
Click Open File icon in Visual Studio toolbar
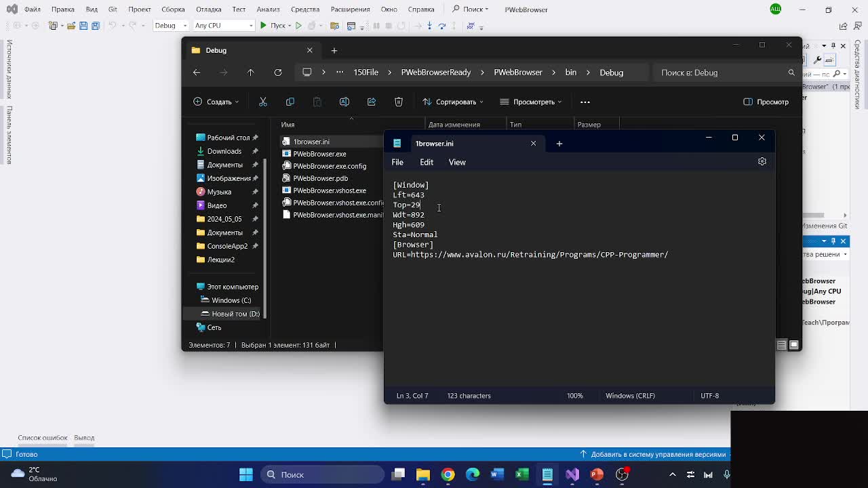71,26
